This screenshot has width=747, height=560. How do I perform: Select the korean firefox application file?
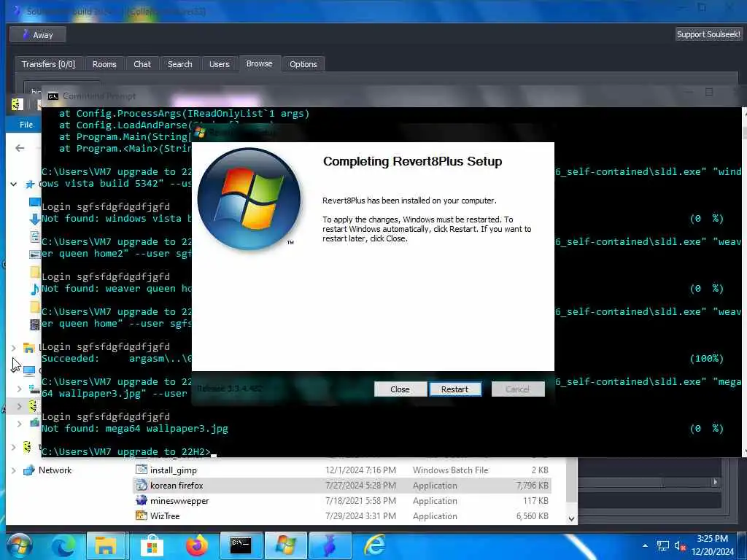[341, 485]
